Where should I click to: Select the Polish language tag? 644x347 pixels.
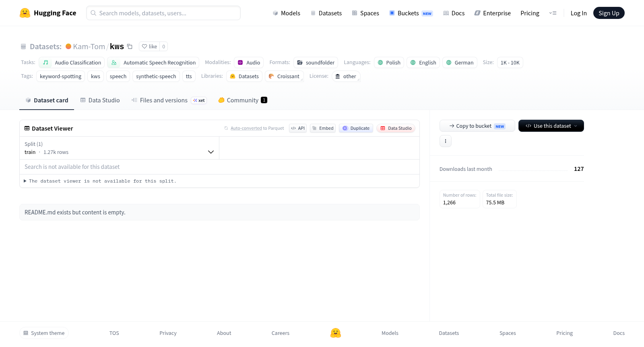(x=389, y=62)
